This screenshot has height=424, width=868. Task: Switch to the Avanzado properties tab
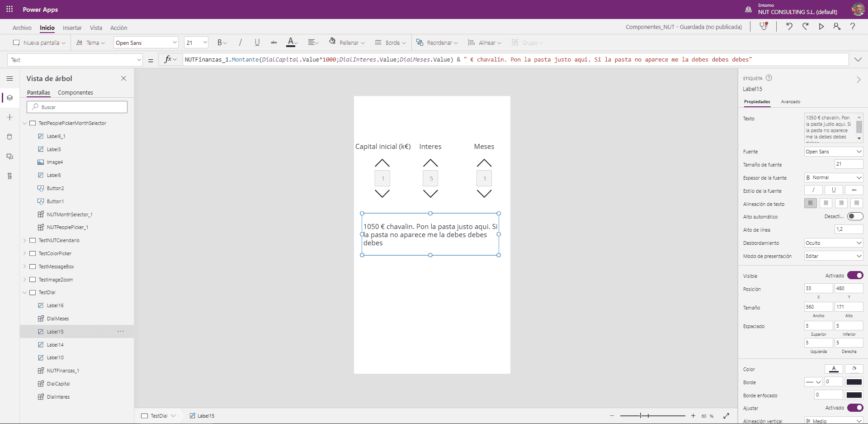pyautogui.click(x=790, y=102)
